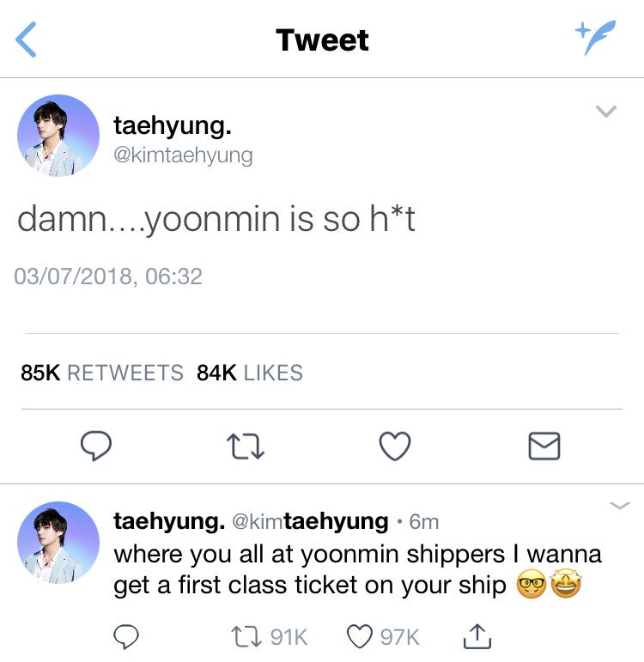Image resolution: width=644 pixels, height=662 pixels.
Task: Retweet the main yoonmin tweet
Action: click(246, 446)
